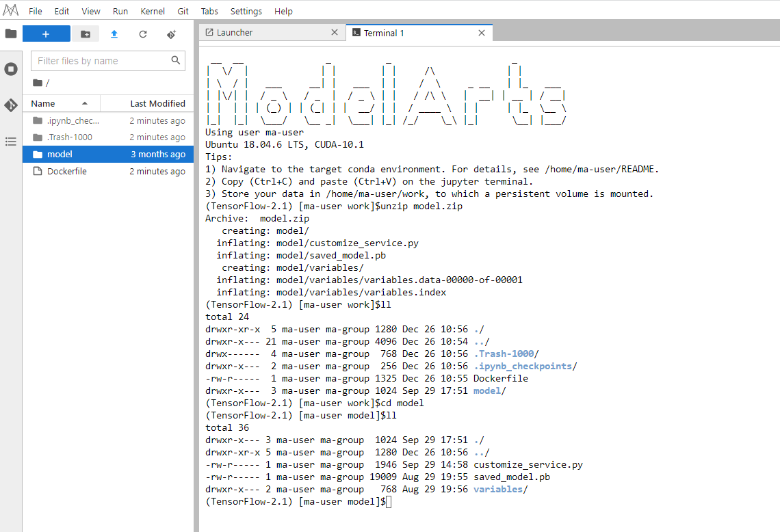Click 'Archive: model.zip' line

[x=257, y=218]
